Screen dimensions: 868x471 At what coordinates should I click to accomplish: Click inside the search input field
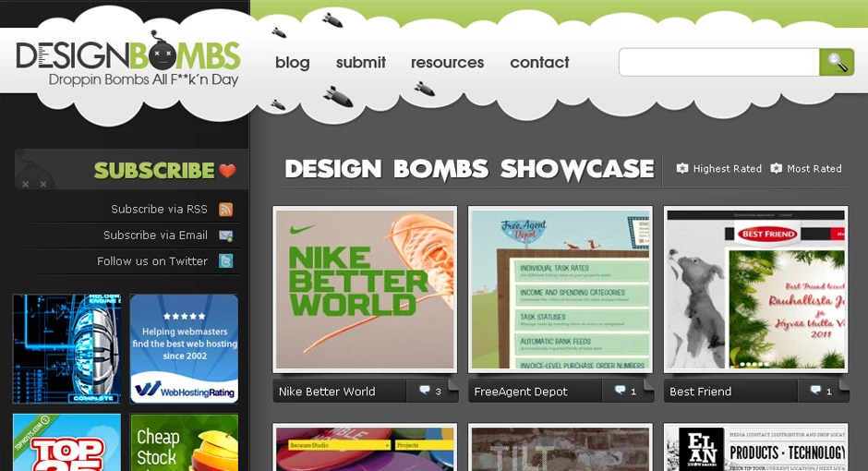pyautogui.click(x=719, y=62)
